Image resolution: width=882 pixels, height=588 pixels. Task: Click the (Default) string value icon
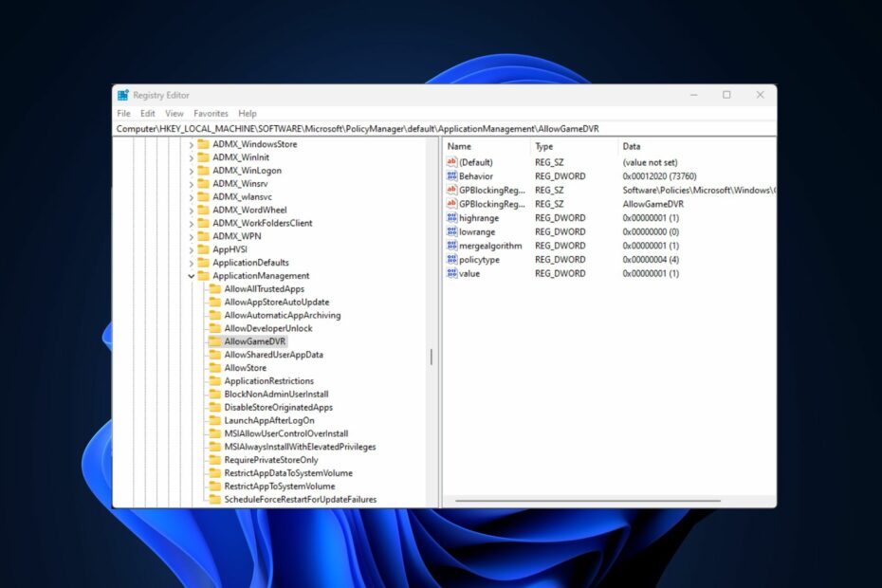451,162
